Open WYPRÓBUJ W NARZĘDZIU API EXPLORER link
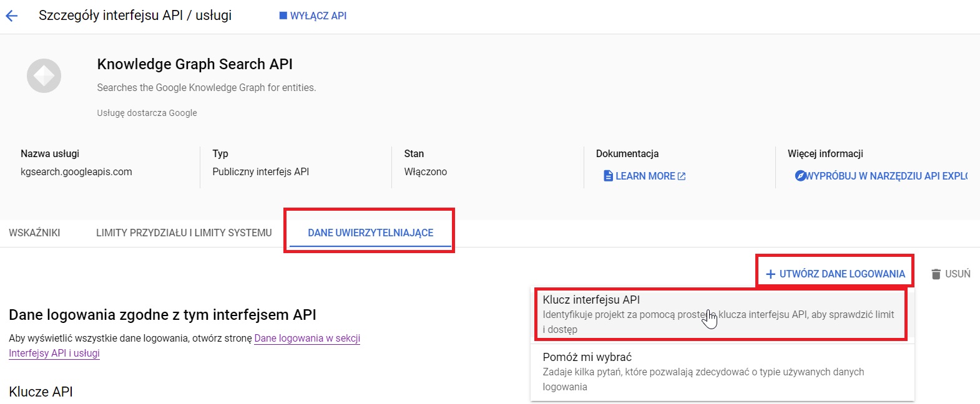980x404 pixels. (x=881, y=176)
